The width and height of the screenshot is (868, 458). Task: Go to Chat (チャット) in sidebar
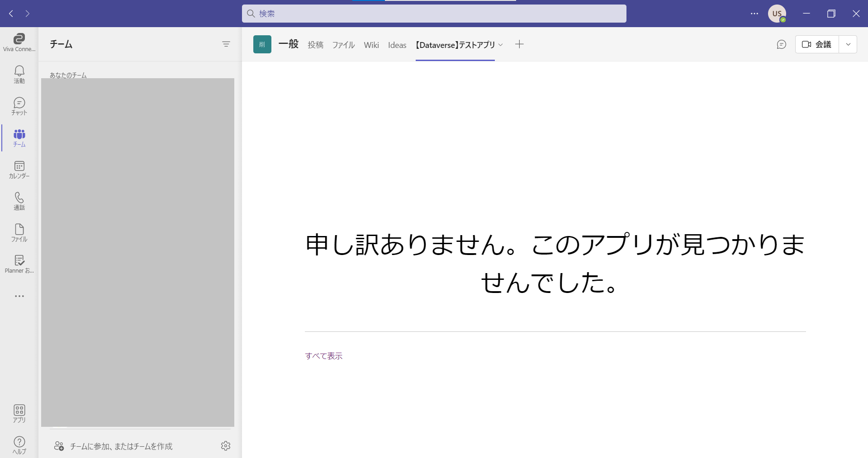[x=19, y=106]
